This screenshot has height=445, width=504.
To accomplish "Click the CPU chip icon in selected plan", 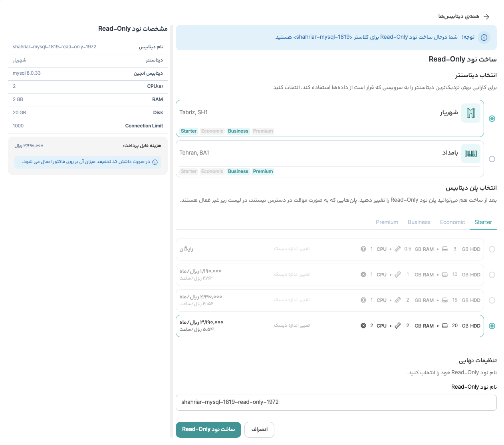I will coord(363,326).
